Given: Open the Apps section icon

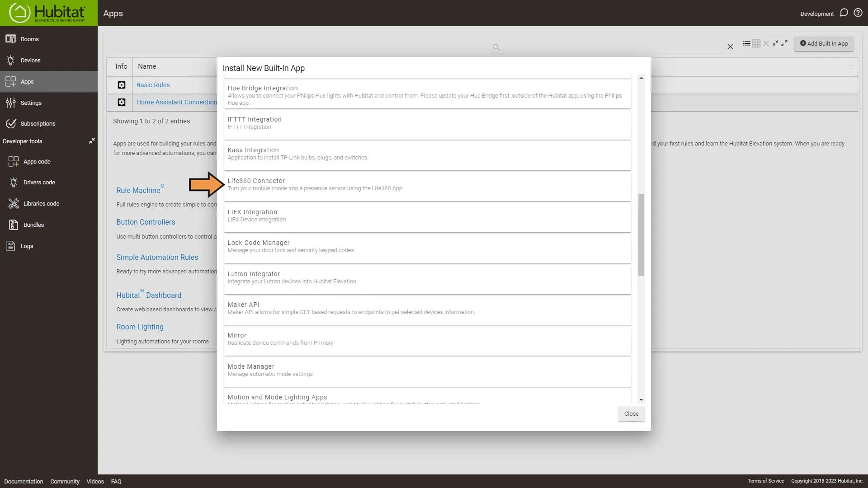Looking at the screenshot, I should tap(11, 81).
